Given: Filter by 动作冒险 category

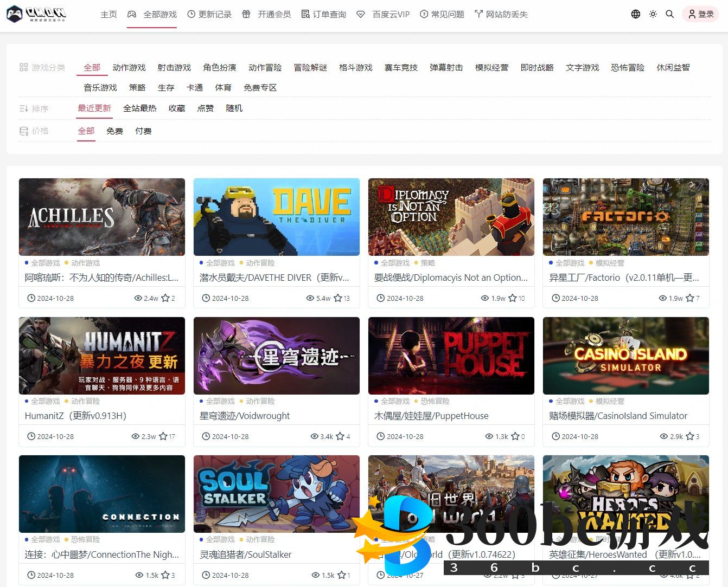Looking at the screenshot, I should (265, 67).
